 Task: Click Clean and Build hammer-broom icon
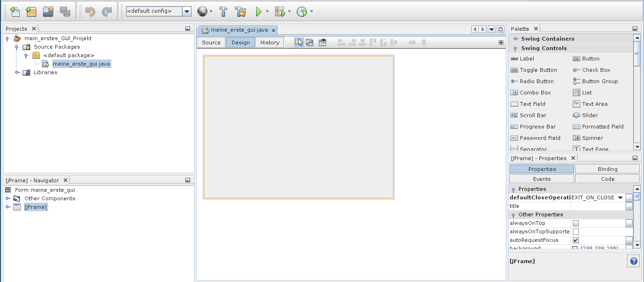[x=240, y=11]
